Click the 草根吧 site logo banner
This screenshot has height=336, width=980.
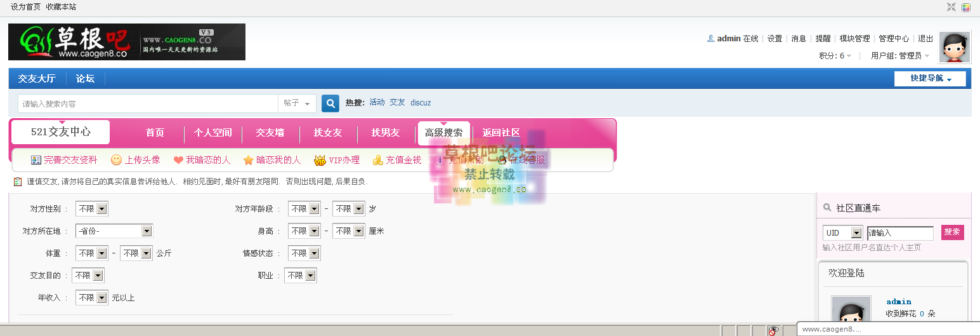point(127,42)
